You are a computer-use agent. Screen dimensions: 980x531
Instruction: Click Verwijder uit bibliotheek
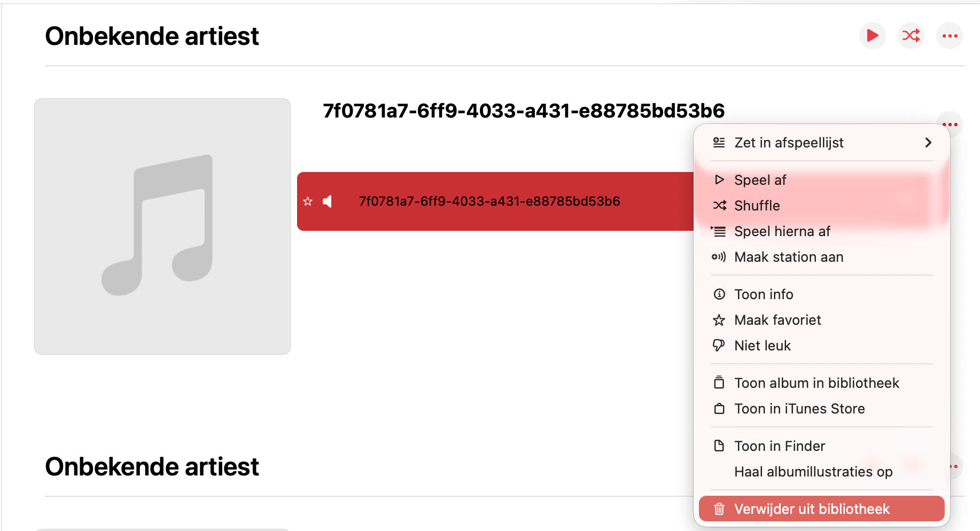click(x=812, y=509)
